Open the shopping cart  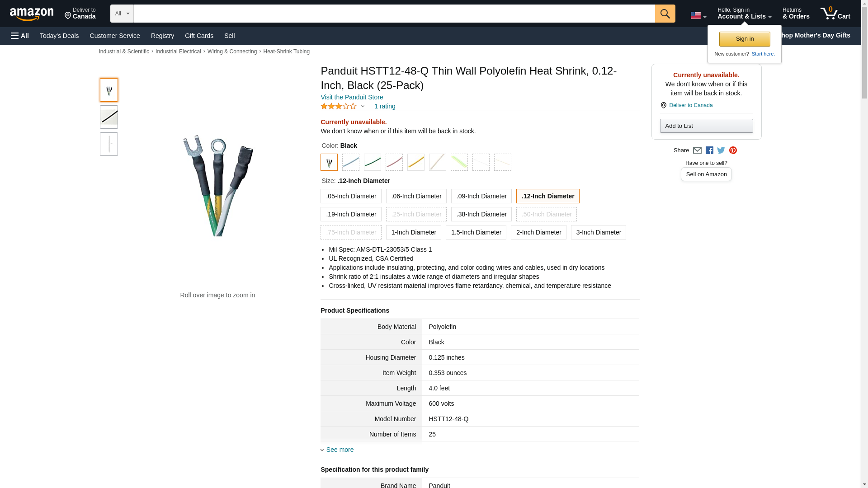pyautogui.click(x=835, y=14)
